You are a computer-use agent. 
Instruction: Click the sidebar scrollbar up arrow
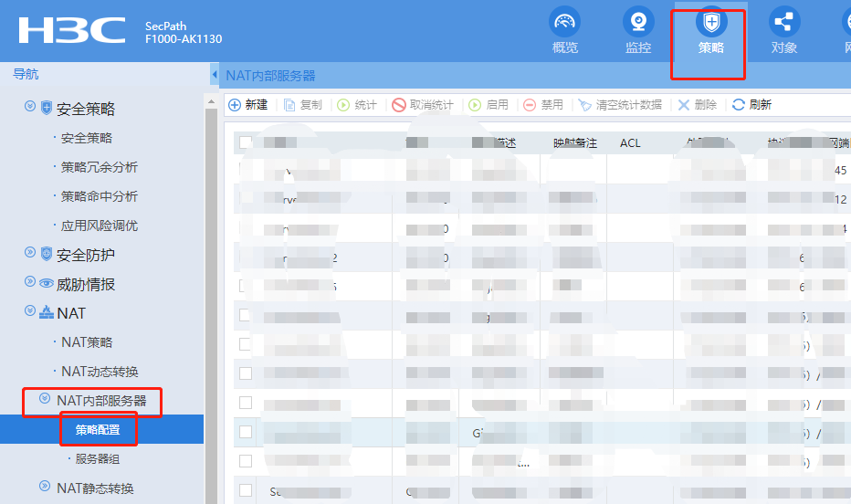tap(211, 101)
